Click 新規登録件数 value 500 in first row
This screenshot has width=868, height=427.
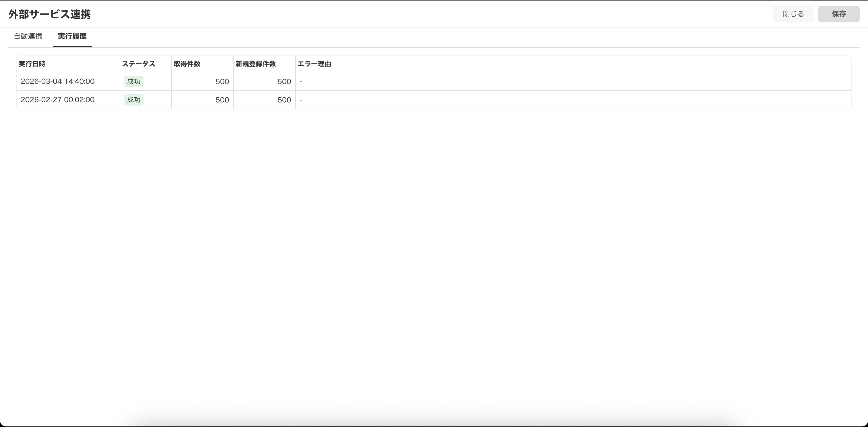pyautogui.click(x=284, y=81)
